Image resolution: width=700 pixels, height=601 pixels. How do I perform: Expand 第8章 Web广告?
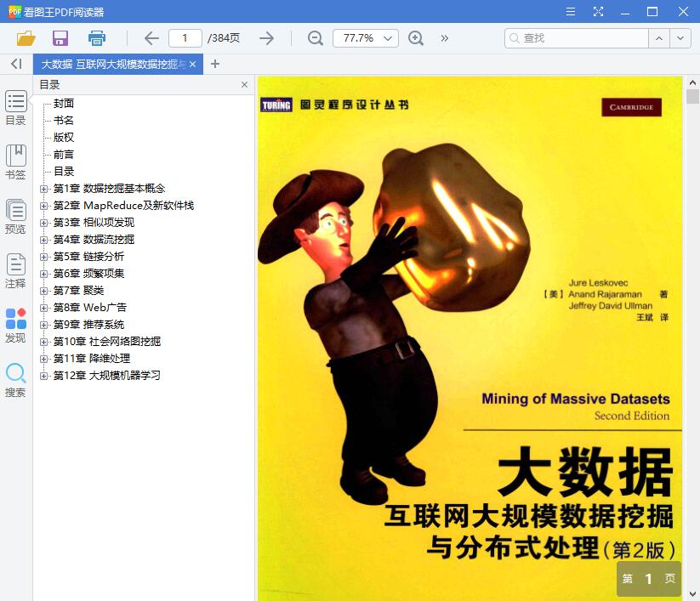pyautogui.click(x=43, y=308)
